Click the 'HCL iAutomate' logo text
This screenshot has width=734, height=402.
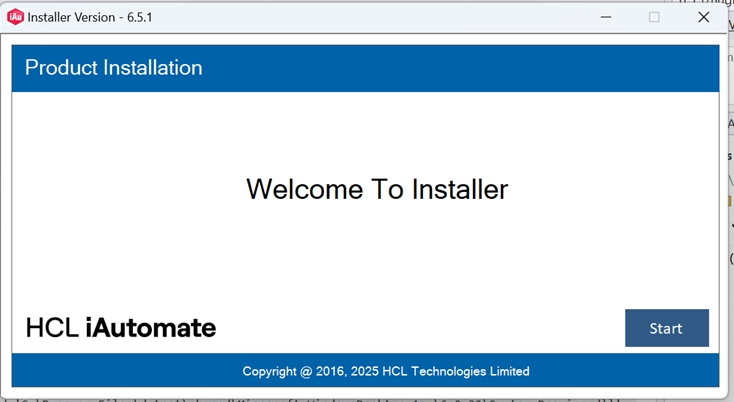coord(121,328)
